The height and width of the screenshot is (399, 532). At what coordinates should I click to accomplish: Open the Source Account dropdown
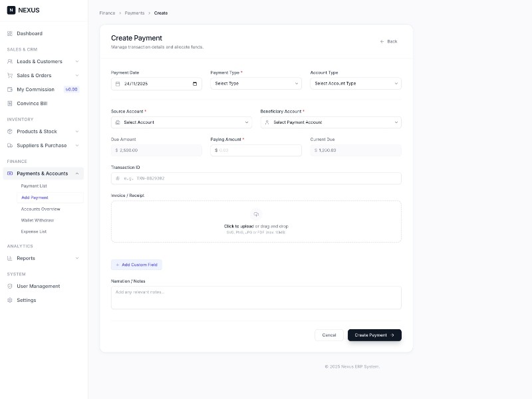(x=182, y=122)
